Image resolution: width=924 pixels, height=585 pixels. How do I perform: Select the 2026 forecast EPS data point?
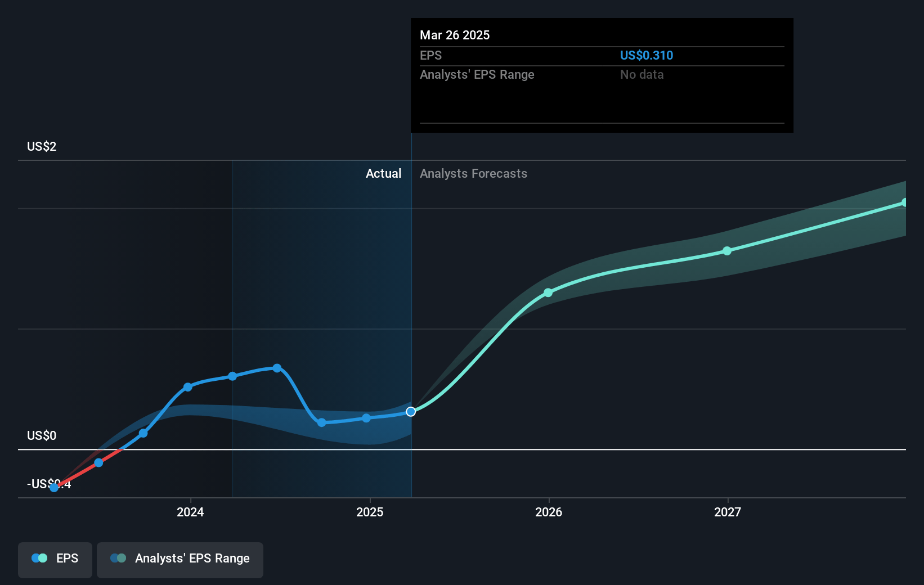(x=548, y=292)
